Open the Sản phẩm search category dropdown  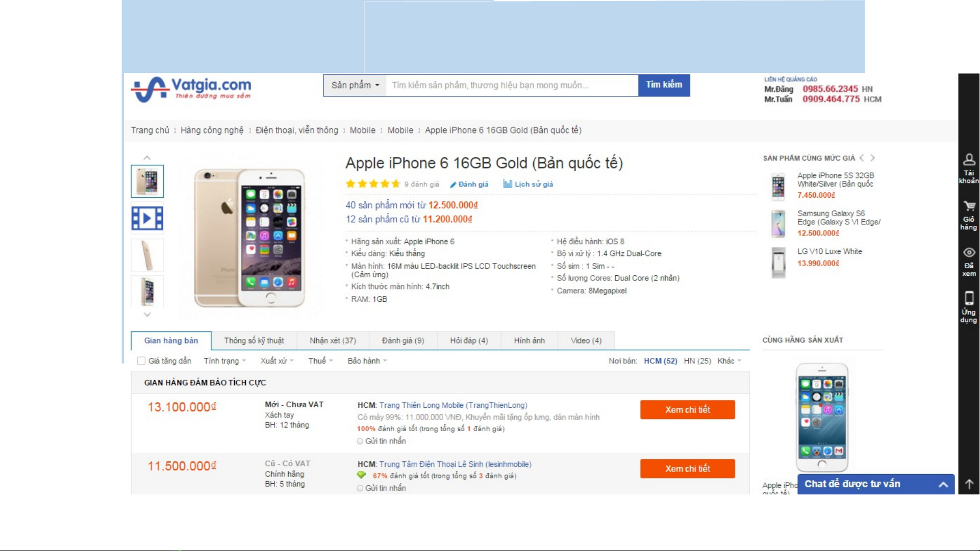click(355, 86)
